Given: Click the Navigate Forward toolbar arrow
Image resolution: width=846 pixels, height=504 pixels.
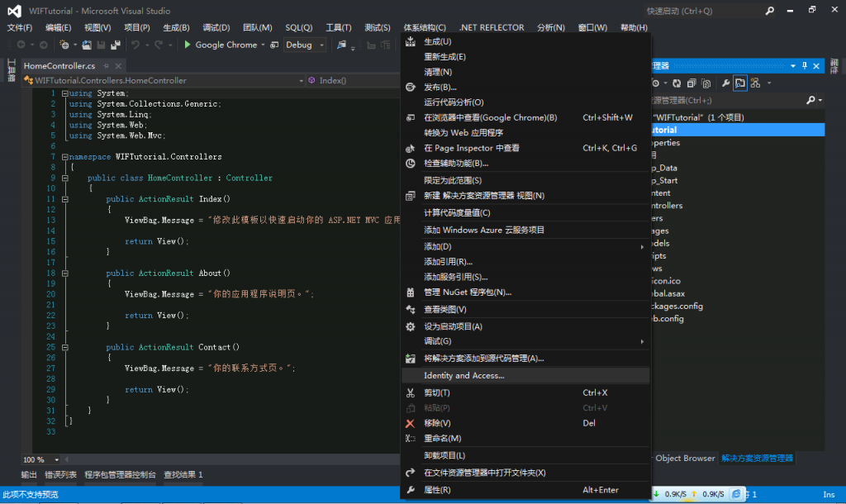Looking at the screenshot, I should [44, 45].
